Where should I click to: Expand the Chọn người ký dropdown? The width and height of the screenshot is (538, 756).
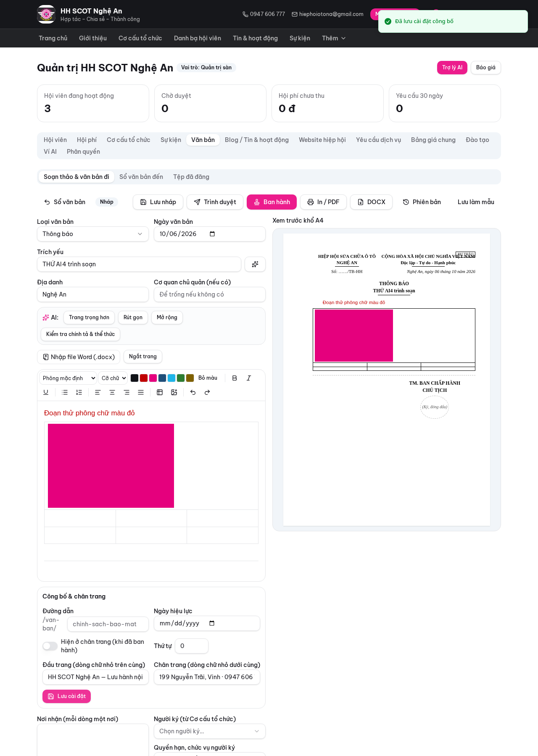click(x=210, y=731)
